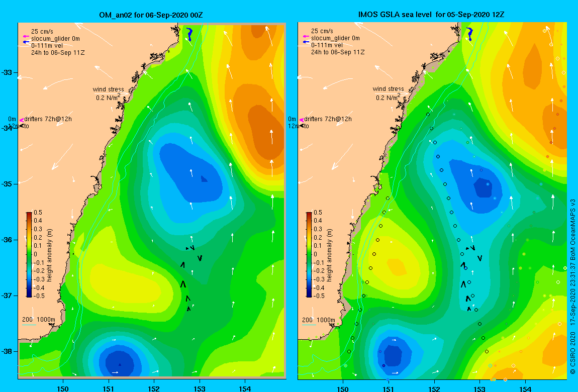Screen dimensions: 578x392
Task: Click the magenta drifters arrow beside right map
Action: [x=302, y=120]
